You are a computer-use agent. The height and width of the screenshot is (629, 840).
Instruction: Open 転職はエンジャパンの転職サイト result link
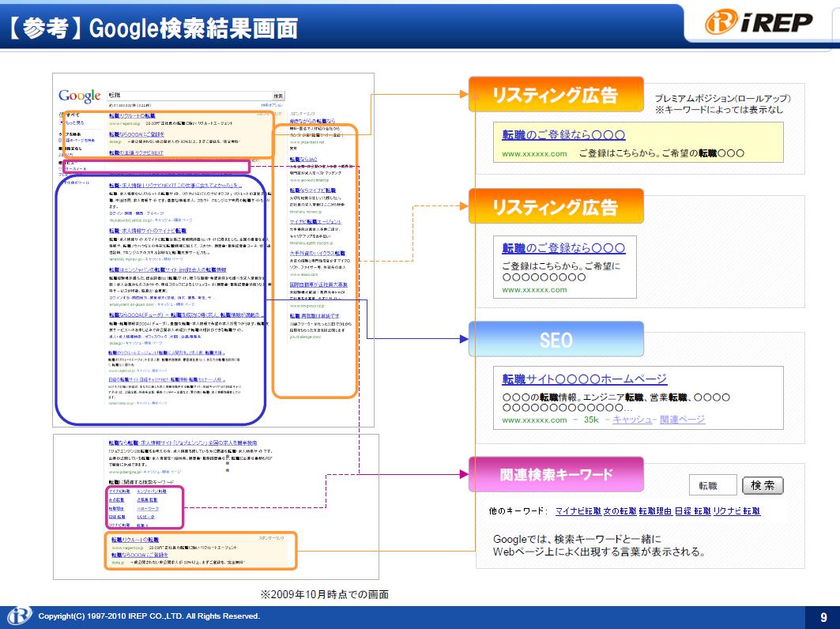(x=168, y=270)
